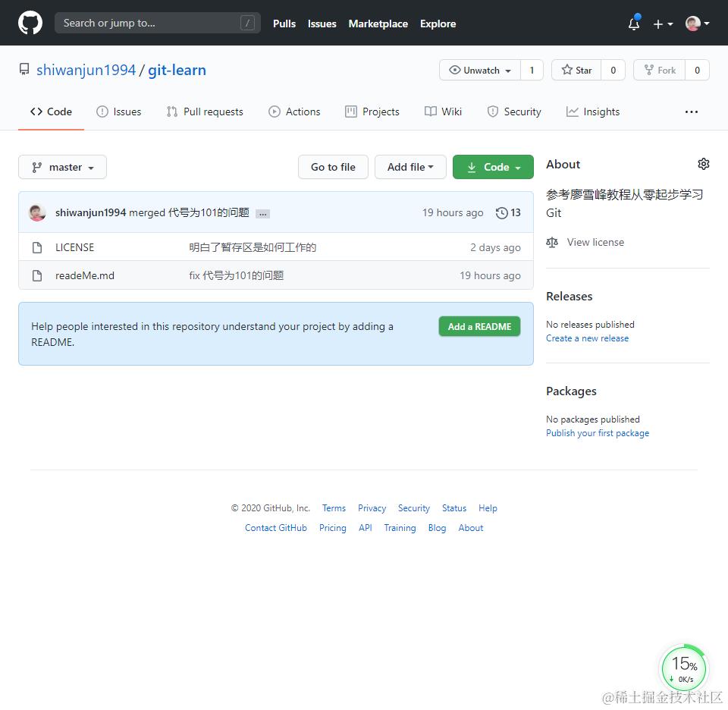Switch to the Code tab

51,112
